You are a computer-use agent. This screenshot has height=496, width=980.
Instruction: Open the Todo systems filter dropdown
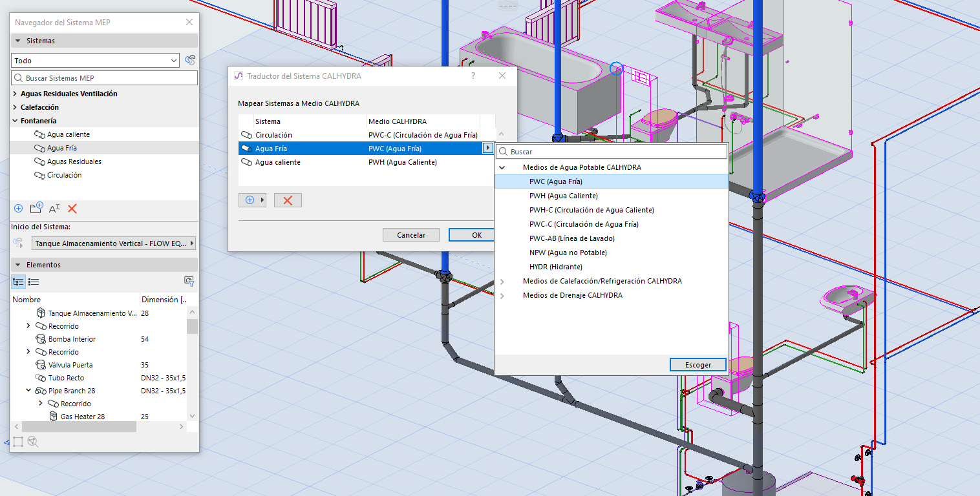coord(96,61)
